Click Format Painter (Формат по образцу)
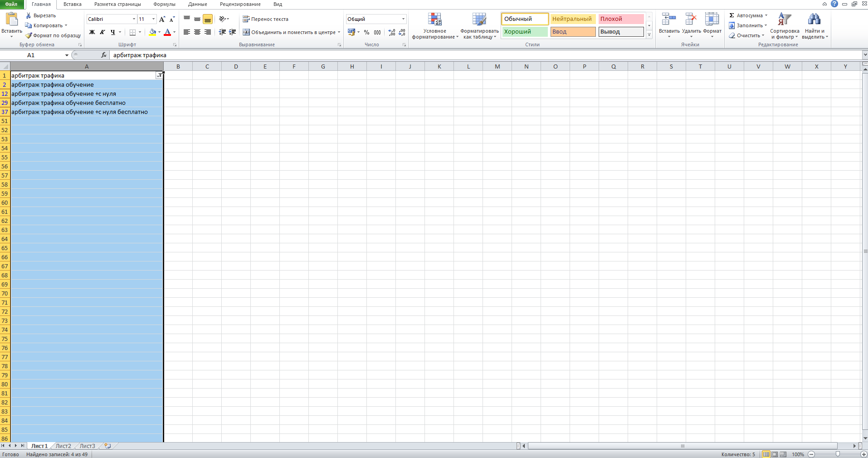 point(53,35)
